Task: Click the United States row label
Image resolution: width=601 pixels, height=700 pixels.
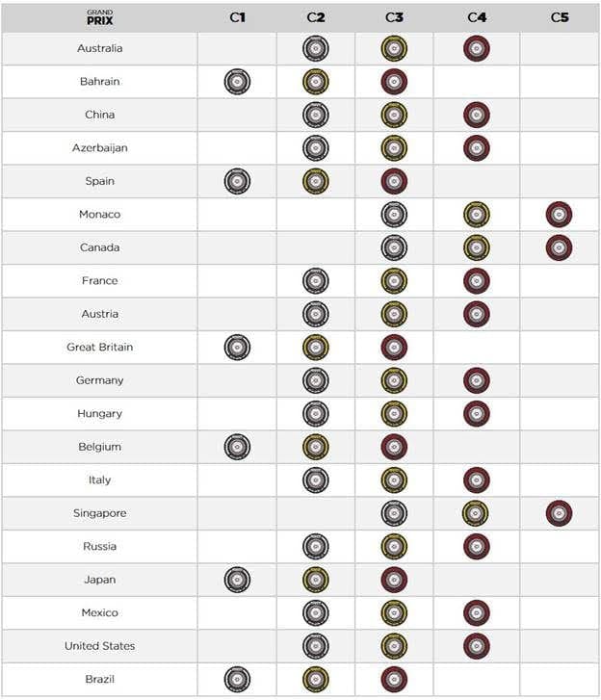Action: [99, 646]
